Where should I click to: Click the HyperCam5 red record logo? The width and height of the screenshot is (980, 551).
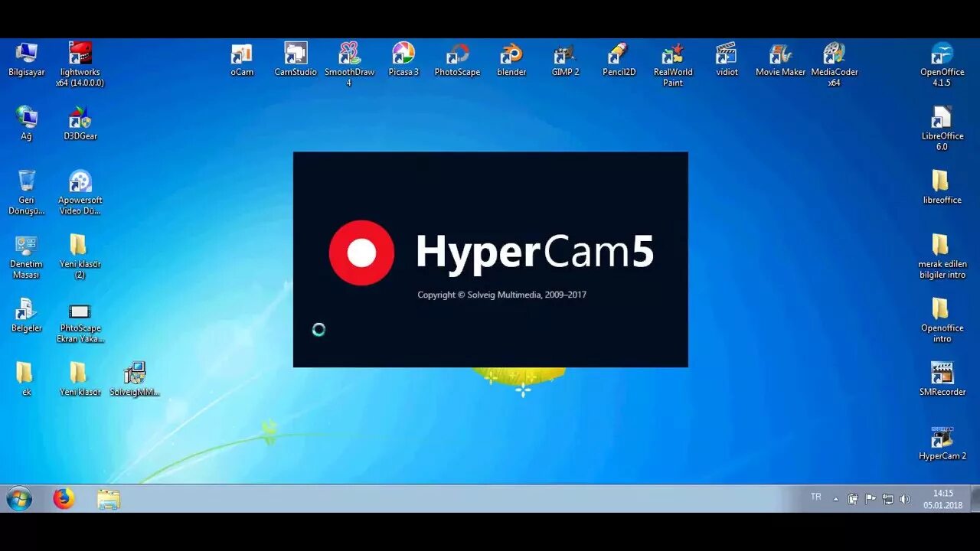click(x=361, y=253)
